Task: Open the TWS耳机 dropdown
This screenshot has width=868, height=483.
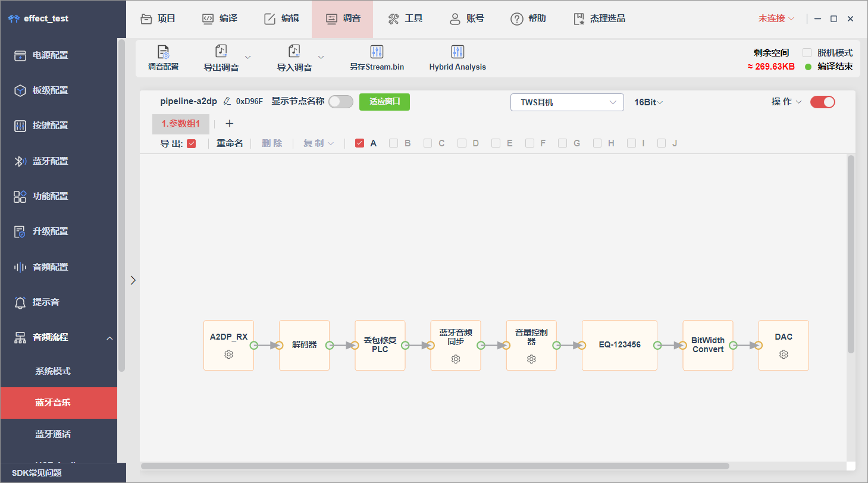Action: coord(567,102)
